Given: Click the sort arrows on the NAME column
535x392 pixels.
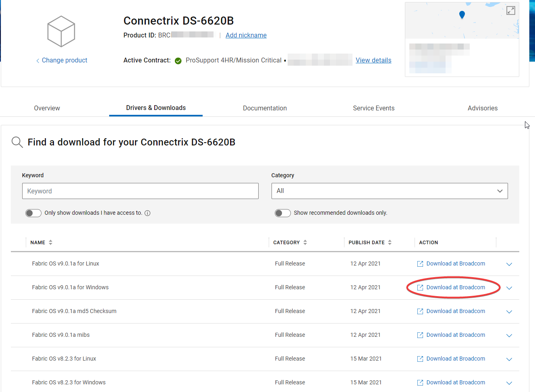Looking at the screenshot, I should click(50, 242).
